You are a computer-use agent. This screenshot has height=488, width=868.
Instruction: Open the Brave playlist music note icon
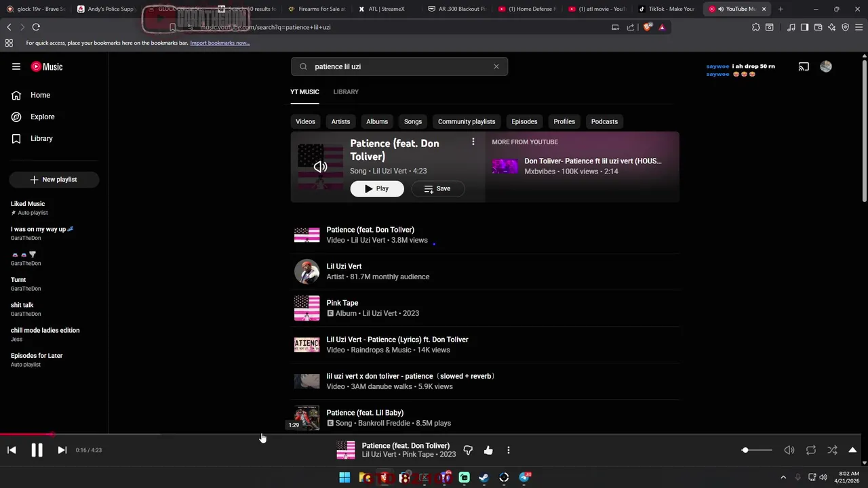point(791,27)
